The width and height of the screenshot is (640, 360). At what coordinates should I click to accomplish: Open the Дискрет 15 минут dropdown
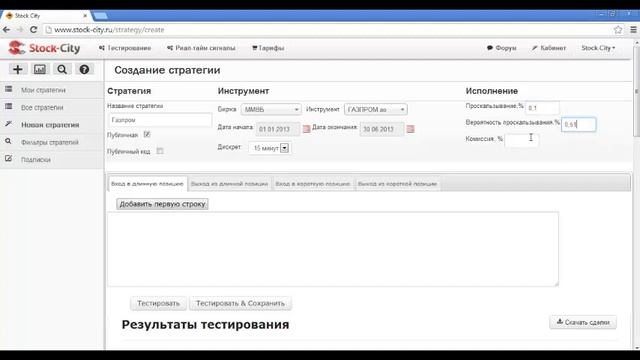tap(269, 148)
